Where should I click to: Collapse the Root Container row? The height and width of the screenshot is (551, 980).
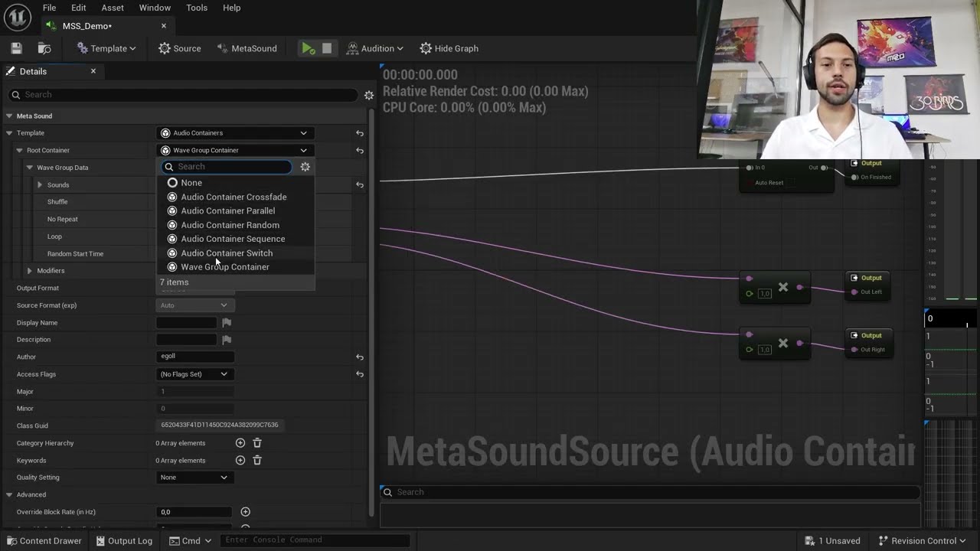point(19,150)
